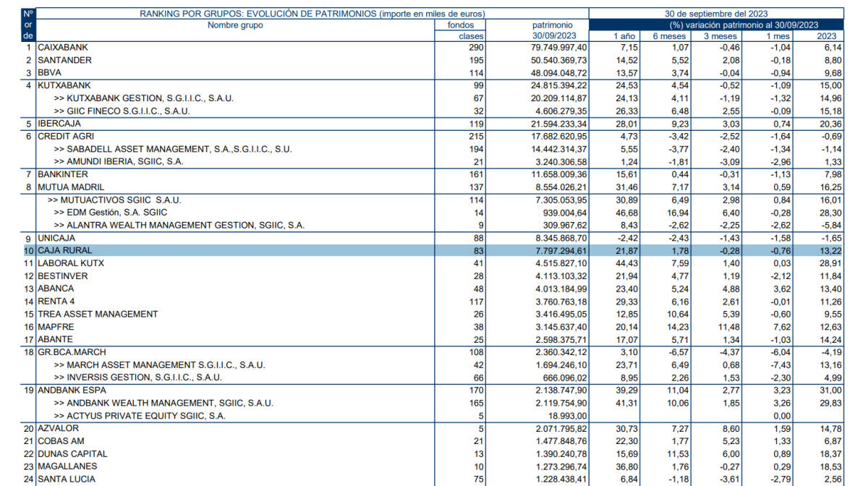Screen dimensions: 868x486
Task: Select the ABANCA group name
Action: (56, 289)
